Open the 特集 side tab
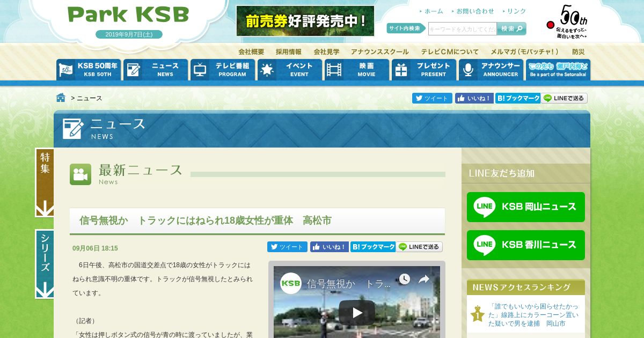Screen dimensions: 644x338 (45, 182)
